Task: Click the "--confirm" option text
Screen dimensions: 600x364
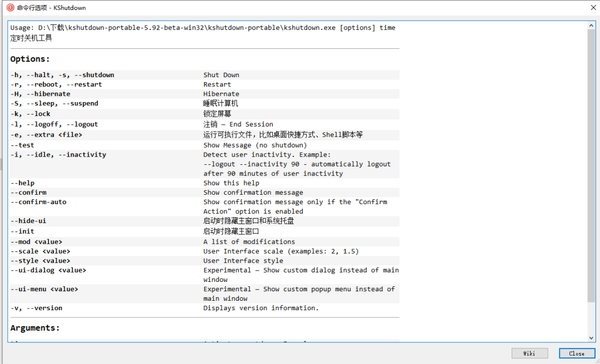Action: (28, 193)
